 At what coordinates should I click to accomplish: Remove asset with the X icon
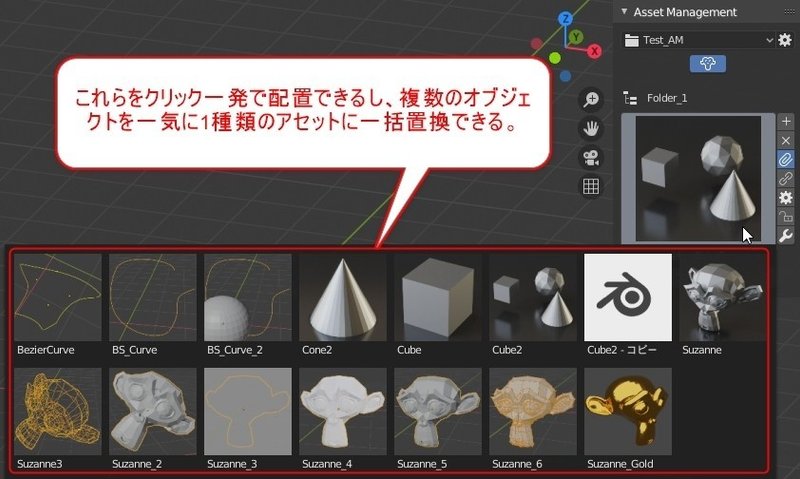tap(786, 140)
